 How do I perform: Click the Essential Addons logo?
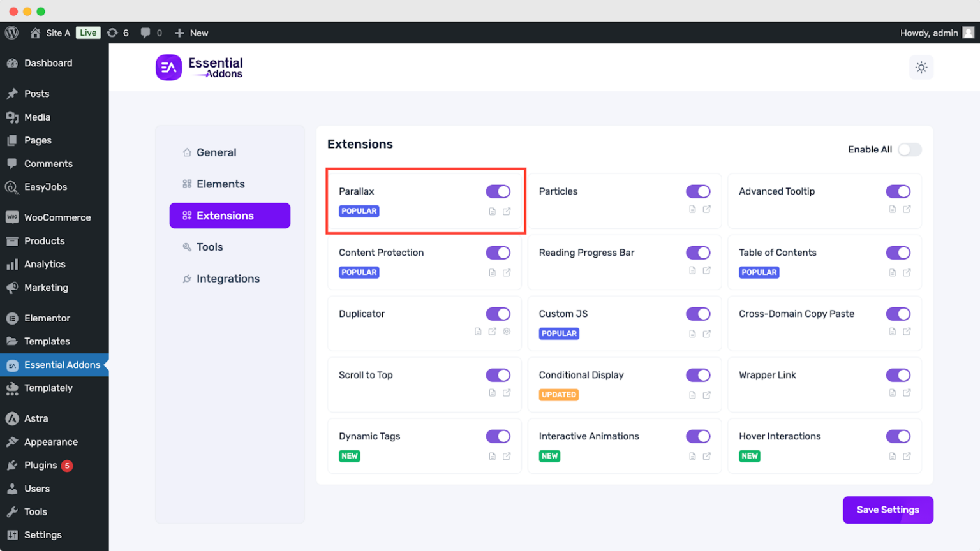tap(199, 68)
